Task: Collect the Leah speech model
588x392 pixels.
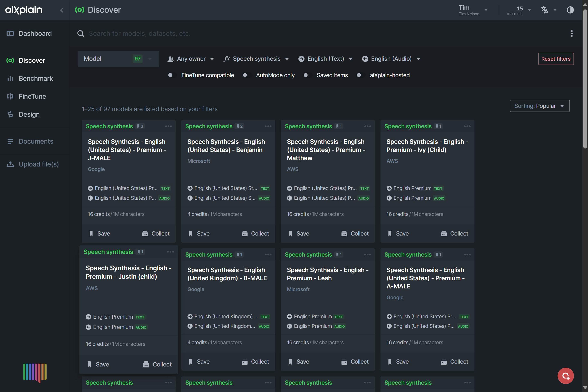Action: click(x=355, y=362)
